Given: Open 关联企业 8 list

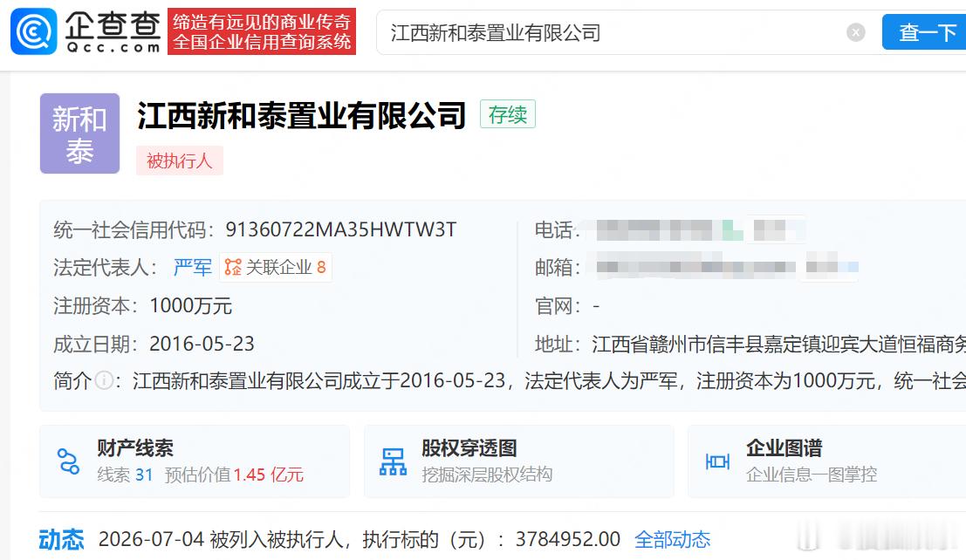Looking at the screenshot, I should [276, 268].
